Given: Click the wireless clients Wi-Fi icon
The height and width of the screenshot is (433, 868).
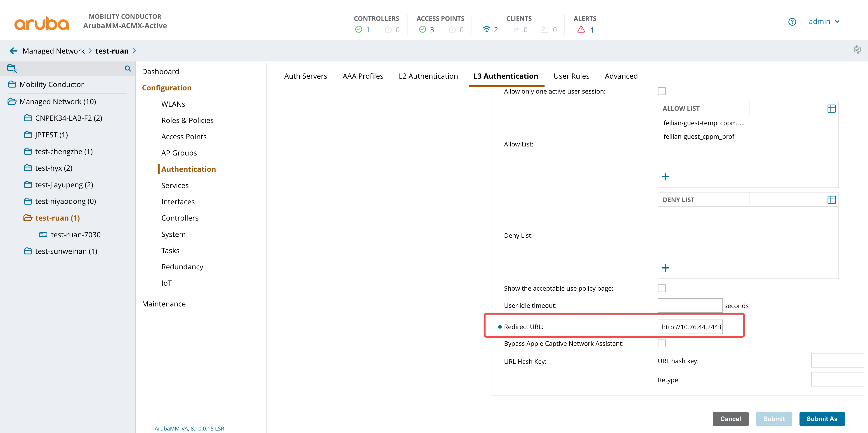Looking at the screenshot, I should pos(486,30).
